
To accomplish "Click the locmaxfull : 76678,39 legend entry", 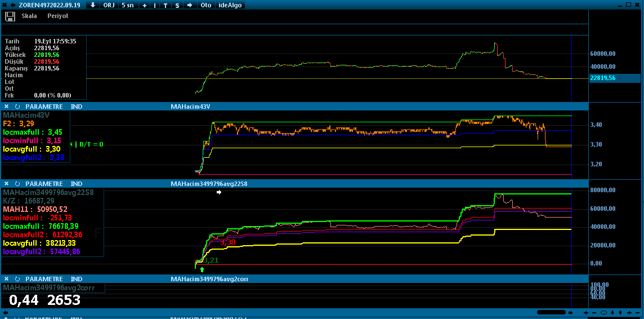I will (41, 226).
